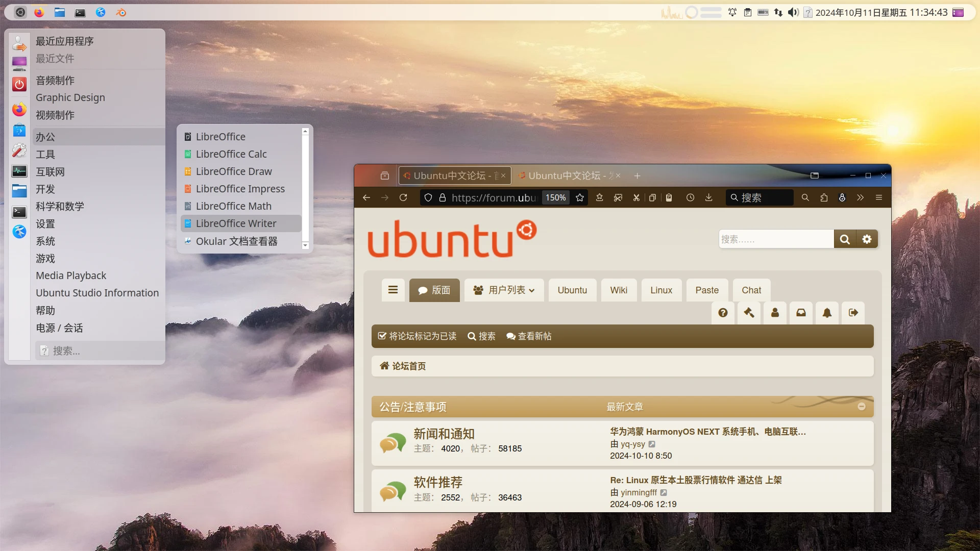Click the date and time clock

881,12
